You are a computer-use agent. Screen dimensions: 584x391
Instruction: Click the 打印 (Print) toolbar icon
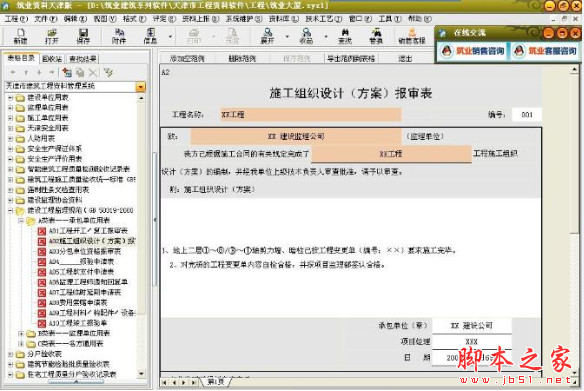pyautogui.click(x=194, y=36)
